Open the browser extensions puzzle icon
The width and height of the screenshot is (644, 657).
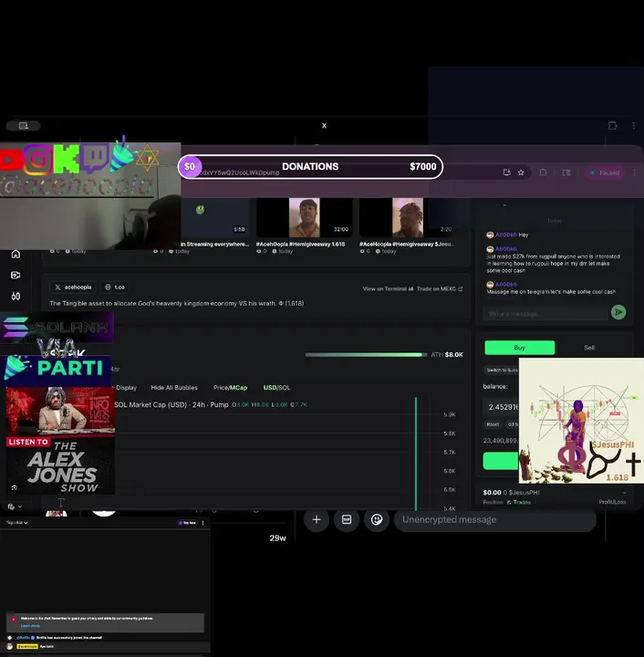pyautogui.click(x=612, y=125)
